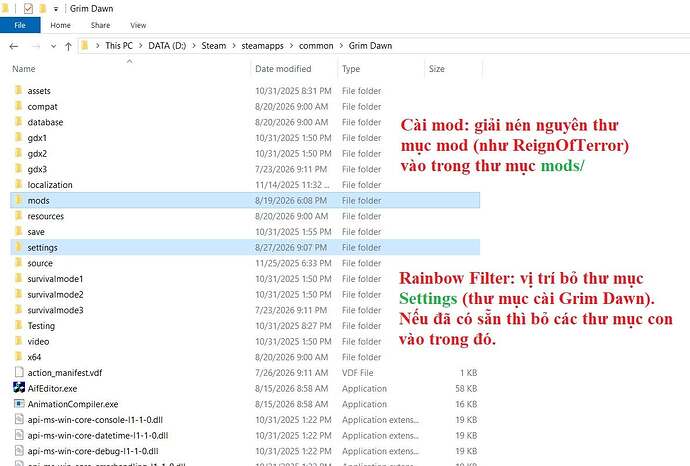Click the AifEditor.exe application icon

pyautogui.click(x=19, y=388)
